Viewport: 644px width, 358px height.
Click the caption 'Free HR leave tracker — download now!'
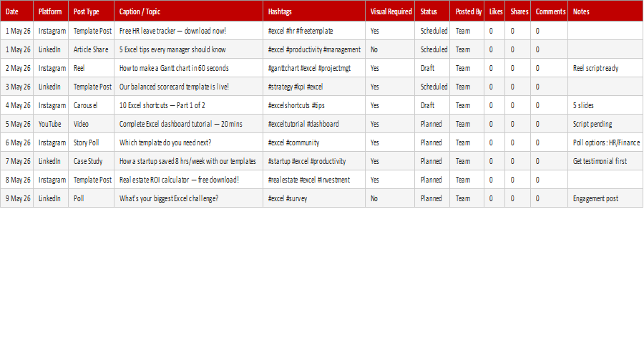(188, 31)
